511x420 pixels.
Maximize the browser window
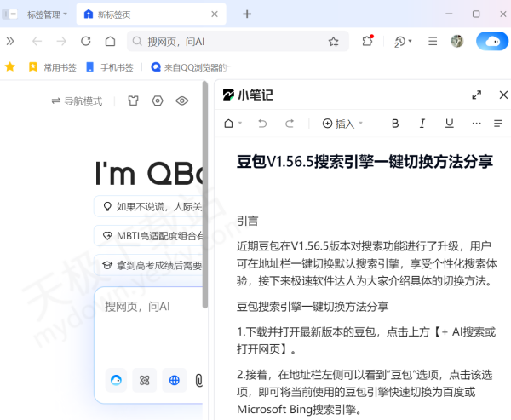point(476,14)
